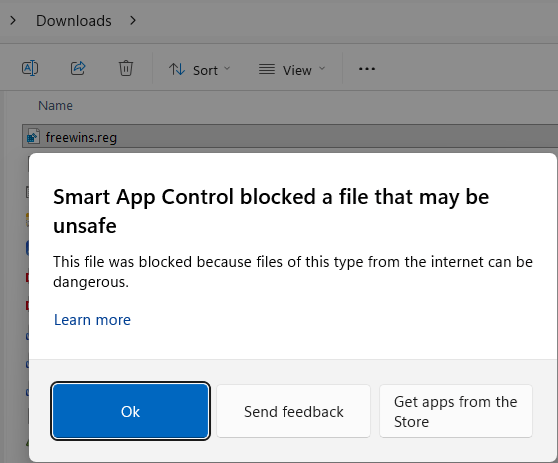Click the View label in the toolbar
Image resolution: width=558 pixels, height=463 pixels.
[x=297, y=70]
